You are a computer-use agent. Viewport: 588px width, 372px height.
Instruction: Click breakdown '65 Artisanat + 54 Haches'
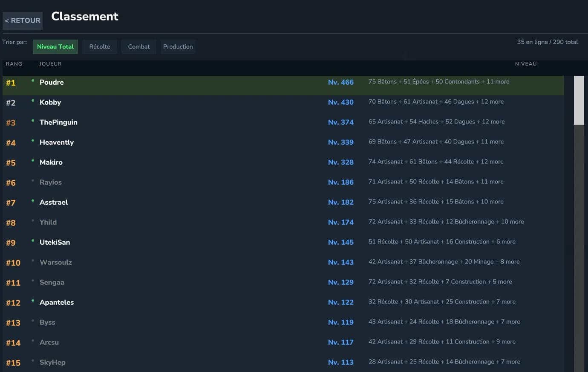(x=436, y=122)
